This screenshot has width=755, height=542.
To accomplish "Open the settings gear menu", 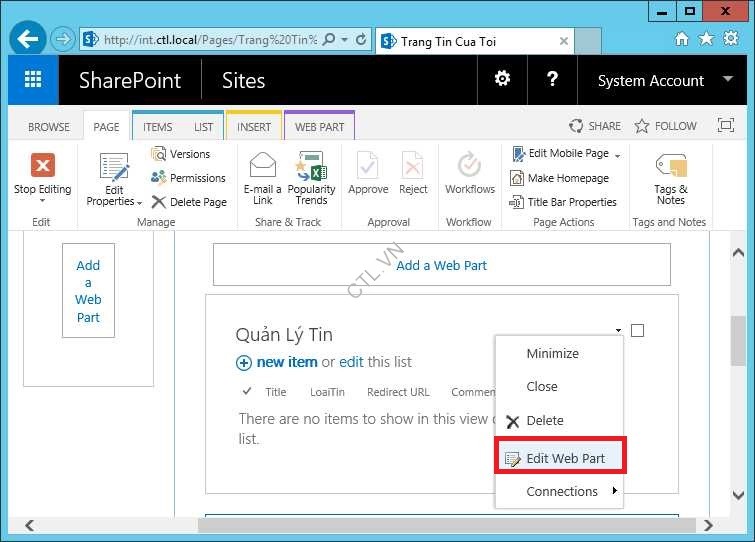I will pyautogui.click(x=502, y=80).
